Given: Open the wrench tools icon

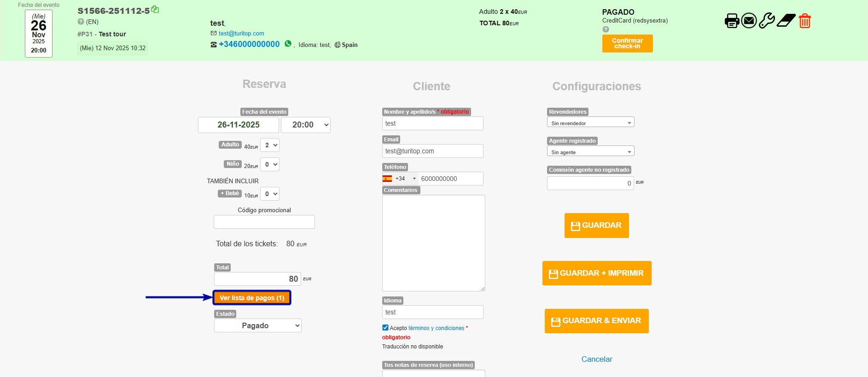Looking at the screenshot, I should tap(767, 21).
